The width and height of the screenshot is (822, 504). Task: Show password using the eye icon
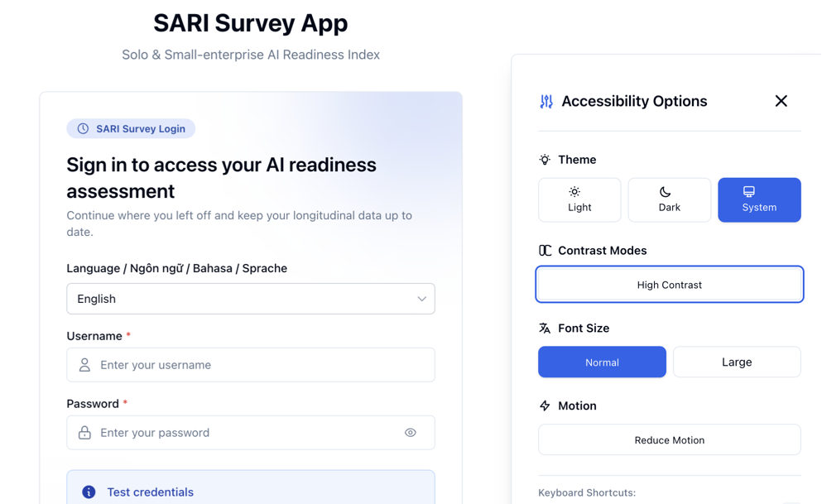pyautogui.click(x=411, y=433)
